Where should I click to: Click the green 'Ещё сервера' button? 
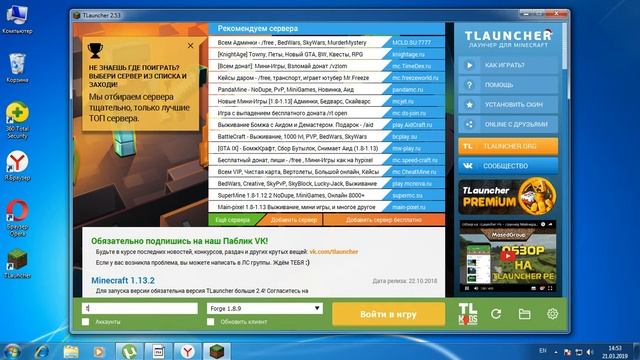[233, 220]
